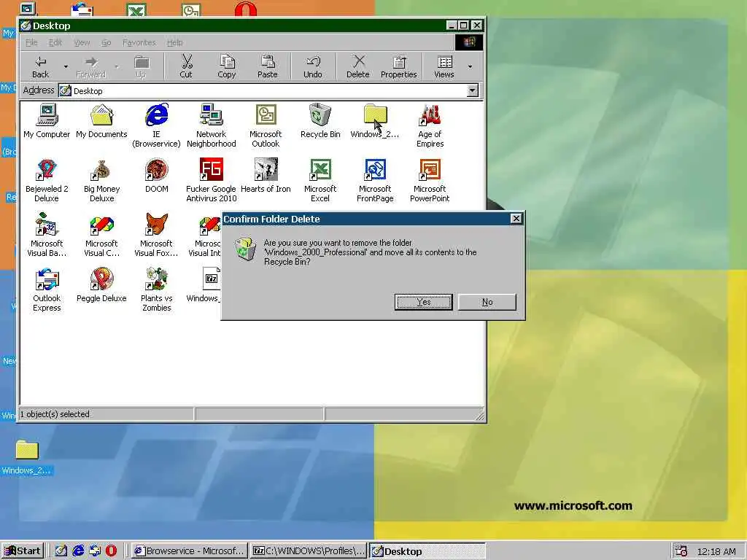Switch to C:\WINDOWS\Profiles taskbar window
Screen dimensions: 747x560
click(x=309, y=551)
